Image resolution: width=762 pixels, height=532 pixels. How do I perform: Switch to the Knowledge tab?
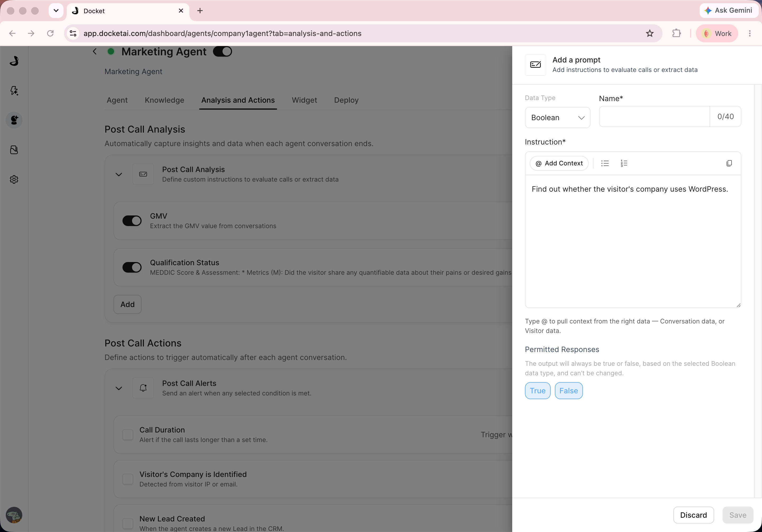pyautogui.click(x=164, y=100)
